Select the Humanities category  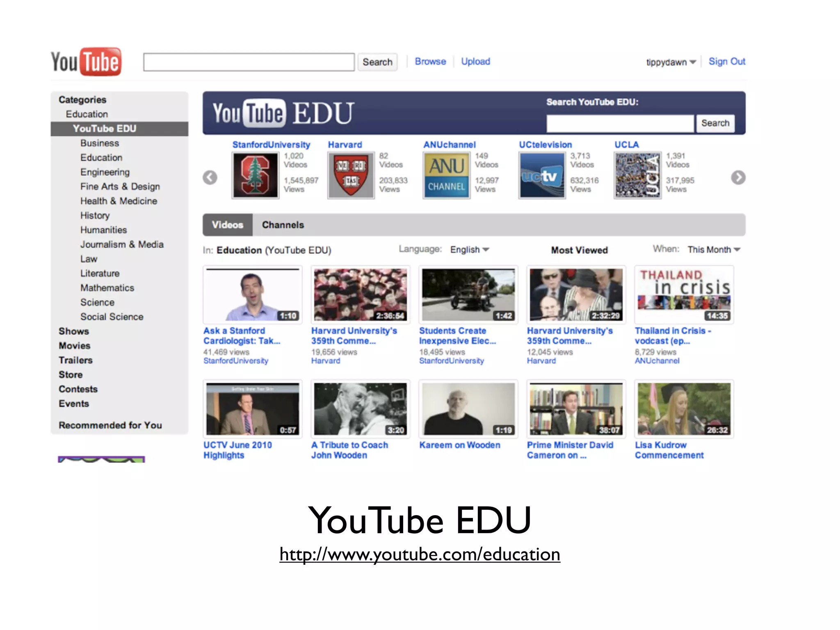[104, 230]
